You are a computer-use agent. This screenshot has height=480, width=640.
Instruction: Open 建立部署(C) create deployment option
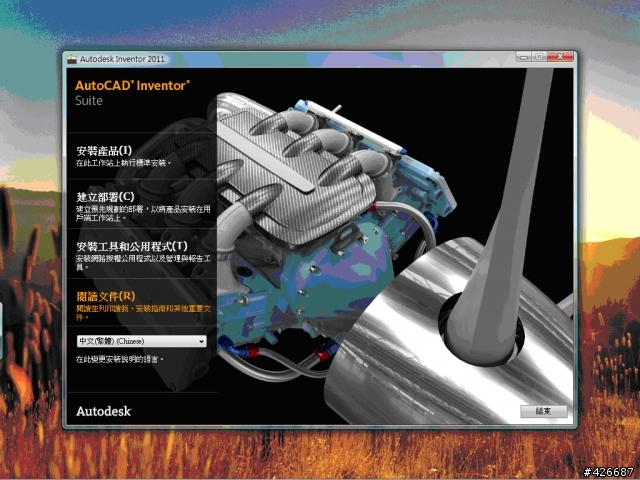[x=105, y=197]
